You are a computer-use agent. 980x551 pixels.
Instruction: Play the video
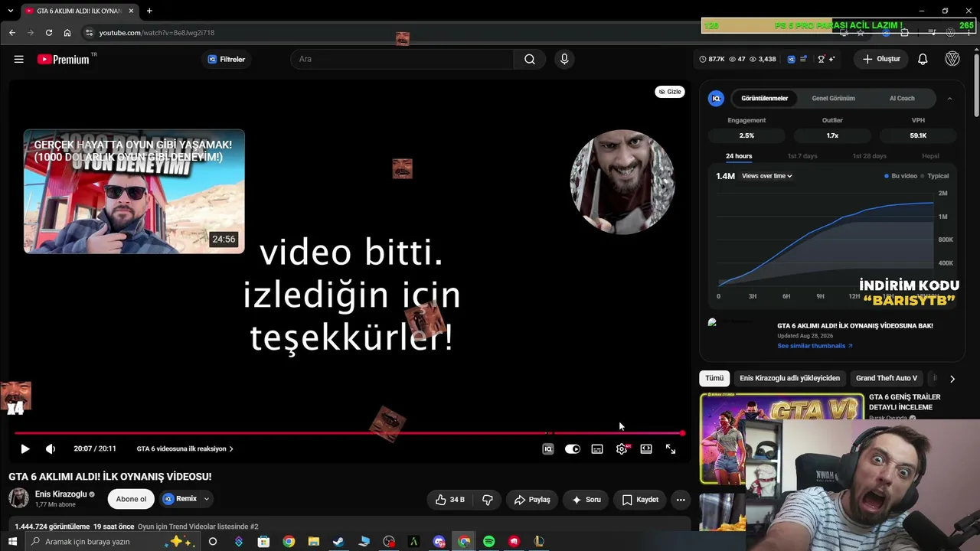(24, 449)
